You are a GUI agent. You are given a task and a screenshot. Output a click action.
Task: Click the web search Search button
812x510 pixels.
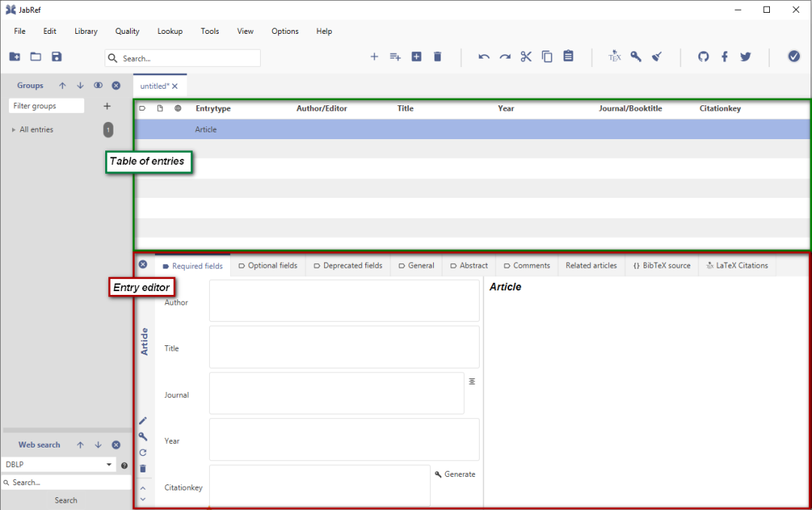pyautogui.click(x=65, y=500)
